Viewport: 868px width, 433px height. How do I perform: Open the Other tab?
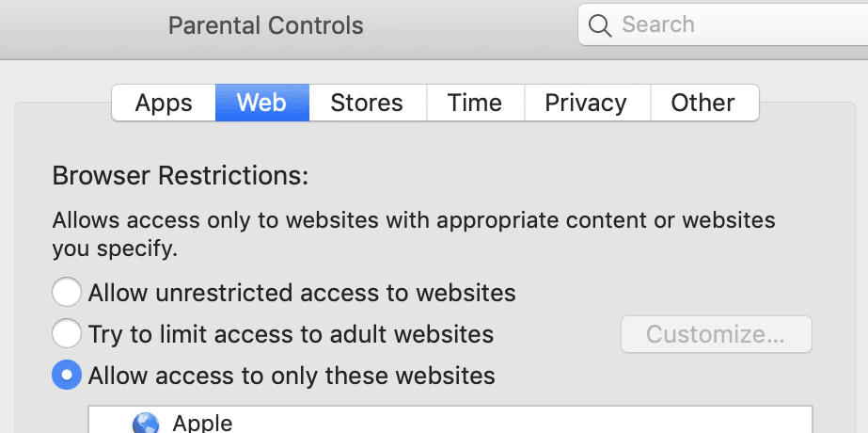pyautogui.click(x=702, y=103)
